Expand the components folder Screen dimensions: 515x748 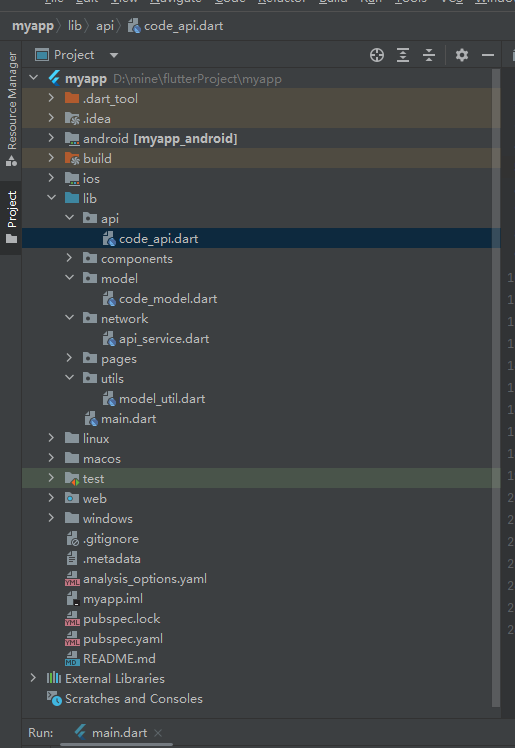pos(70,258)
